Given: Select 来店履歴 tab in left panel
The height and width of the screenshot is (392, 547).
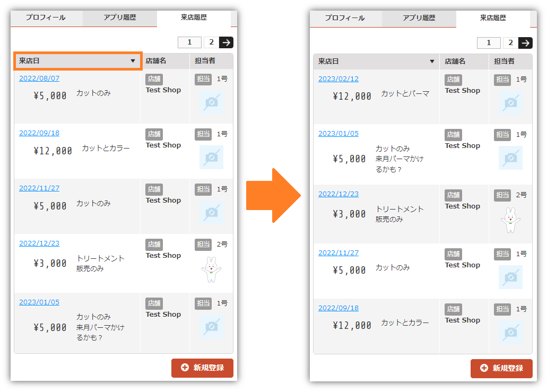Looking at the screenshot, I should pyautogui.click(x=194, y=18).
